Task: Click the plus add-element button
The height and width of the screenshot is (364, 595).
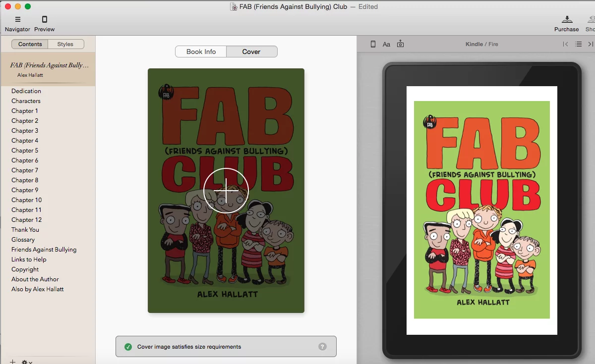Action: [13, 362]
